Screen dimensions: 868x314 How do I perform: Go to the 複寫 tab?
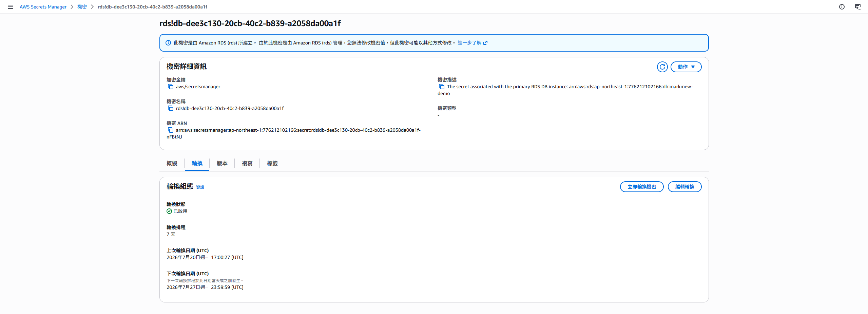247,163
